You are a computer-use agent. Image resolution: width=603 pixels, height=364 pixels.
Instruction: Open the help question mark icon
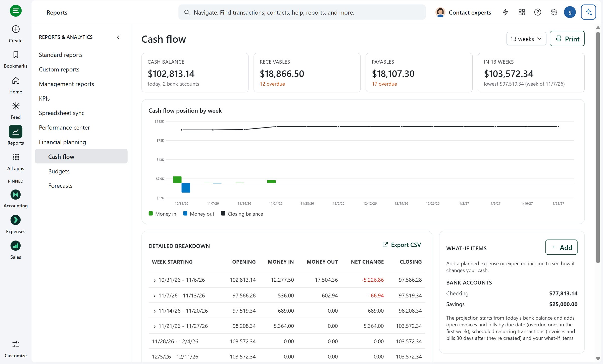coord(538,12)
